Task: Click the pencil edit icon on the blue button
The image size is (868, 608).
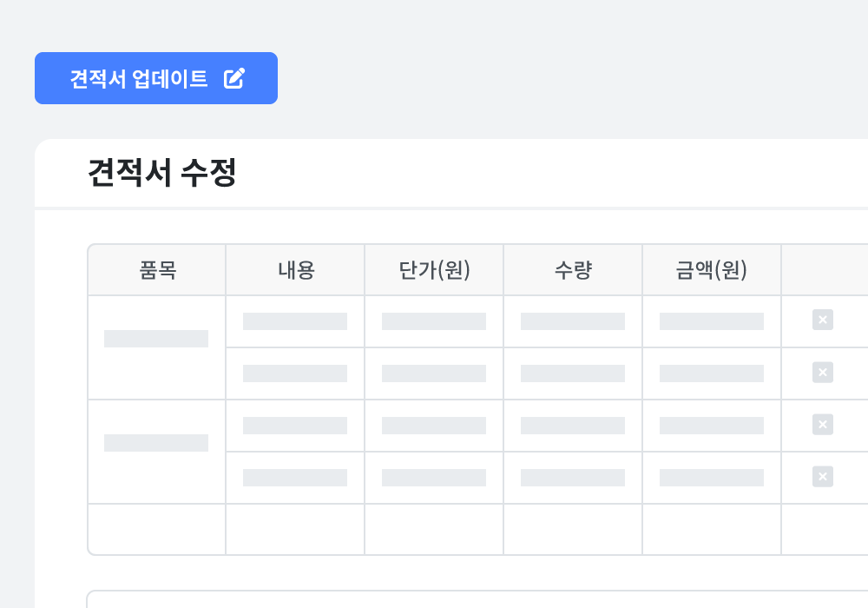Action: (233, 78)
